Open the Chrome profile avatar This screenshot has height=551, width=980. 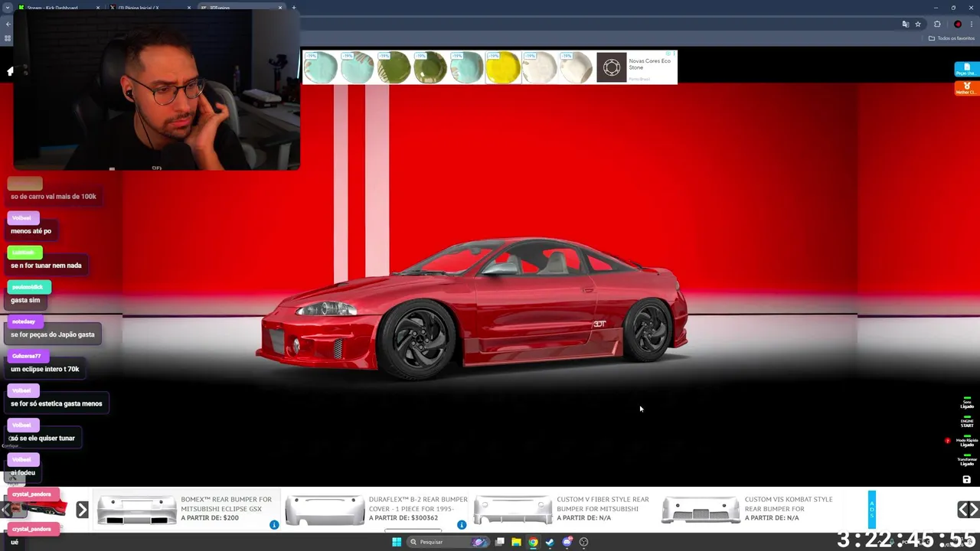[958, 24]
